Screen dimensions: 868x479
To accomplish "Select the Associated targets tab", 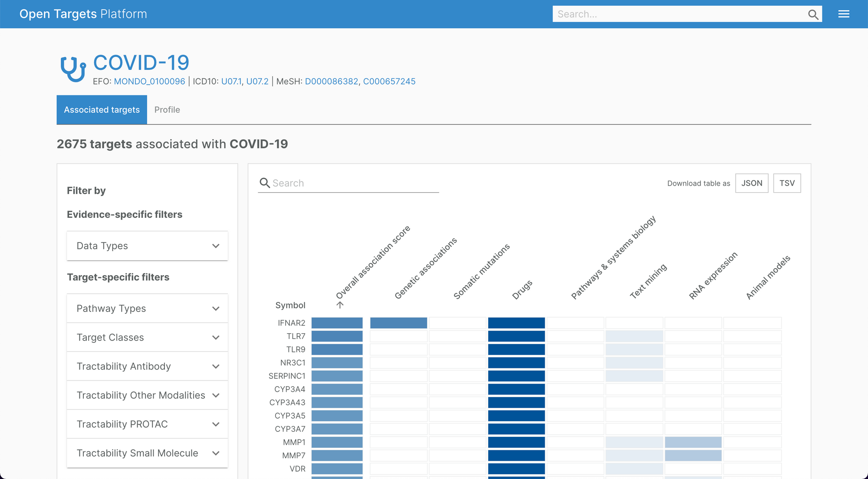I will [x=102, y=110].
